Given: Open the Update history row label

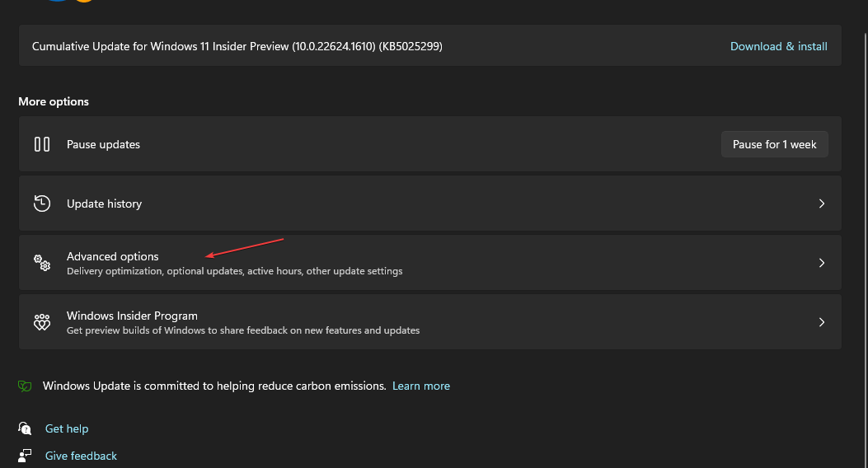Looking at the screenshot, I should pos(104,204).
